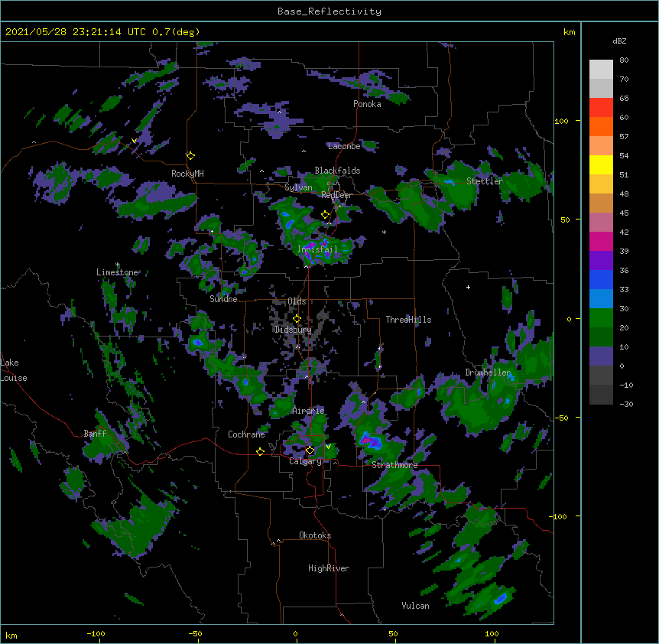
Task: Click the Drumheller city label
Action: pyautogui.click(x=488, y=372)
